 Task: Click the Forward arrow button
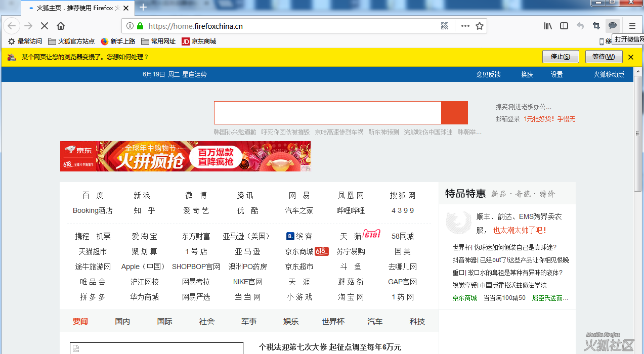coord(29,26)
